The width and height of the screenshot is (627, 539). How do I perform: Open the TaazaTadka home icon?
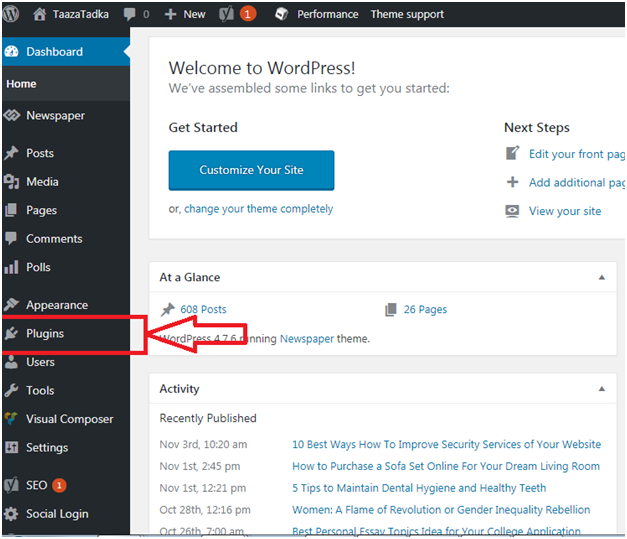tap(39, 14)
